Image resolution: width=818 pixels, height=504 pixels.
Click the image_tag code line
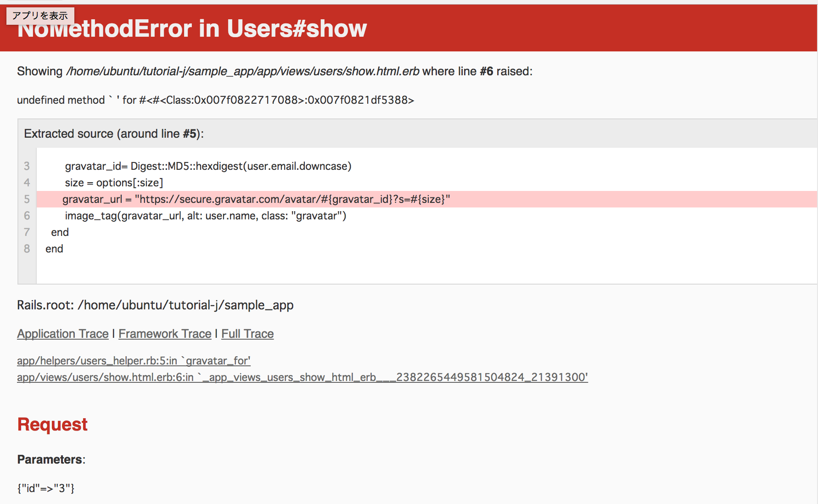click(x=205, y=216)
